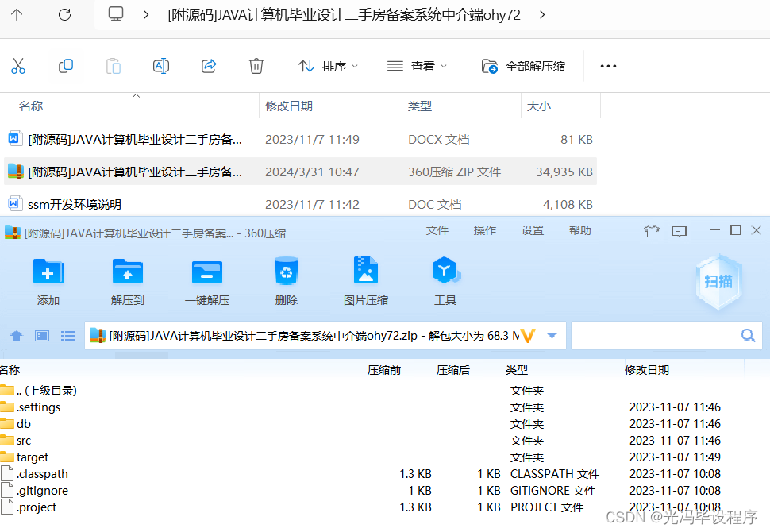Sort by the 修改日期 column header
Image resolution: width=770 pixels, height=532 pixels.
tap(289, 106)
